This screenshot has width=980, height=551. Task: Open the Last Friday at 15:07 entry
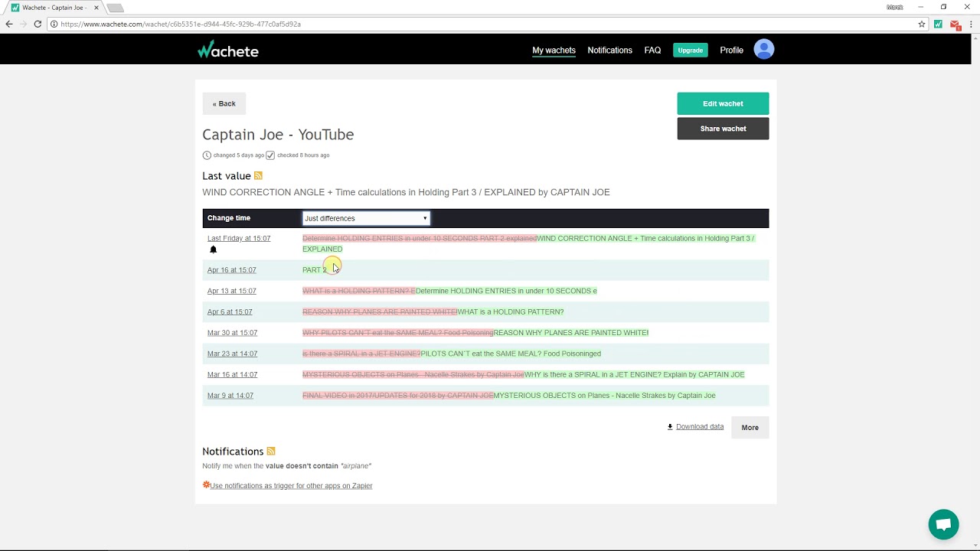click(x=239, y=239)
